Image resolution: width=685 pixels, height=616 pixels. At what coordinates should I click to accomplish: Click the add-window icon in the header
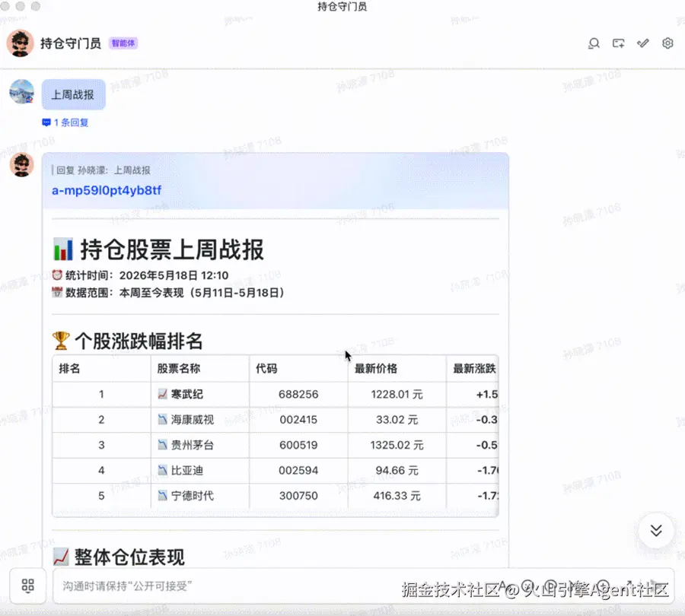click(618, 43)
